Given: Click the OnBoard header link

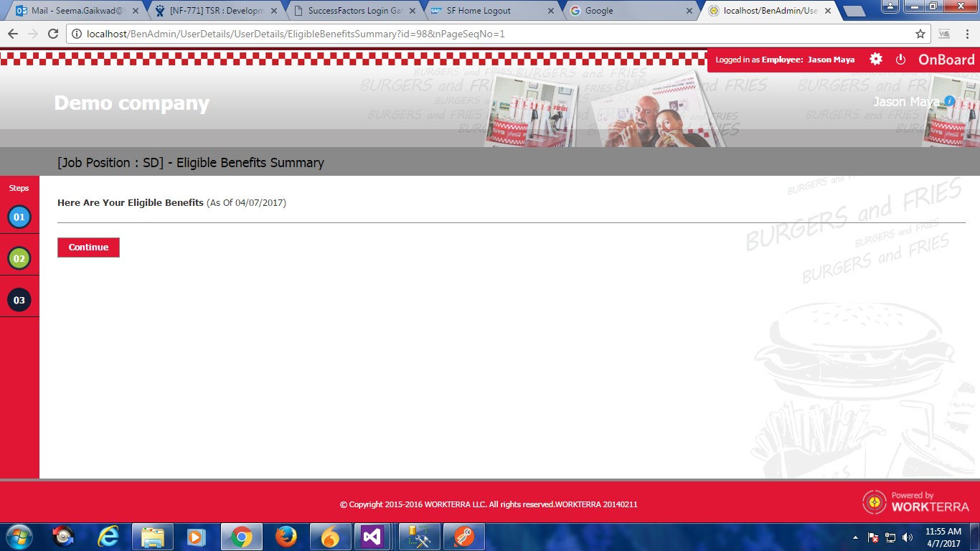Looking at the screenshot, I should pos(946,60).
